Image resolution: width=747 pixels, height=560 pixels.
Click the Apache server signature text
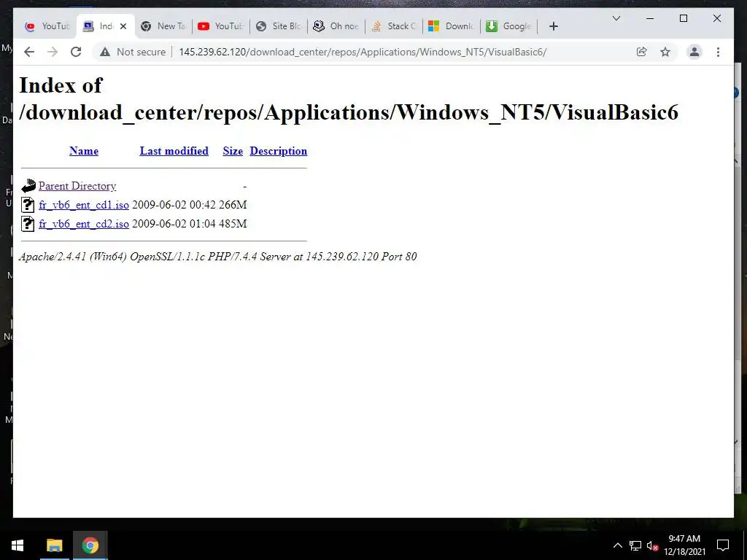click(217, 257)
